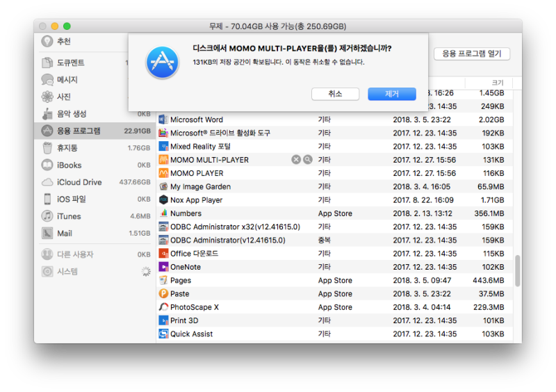This screenshot has height=392, width=556.
Task: Click the 음악 생성 guitar icon
Action: (47, 114)
